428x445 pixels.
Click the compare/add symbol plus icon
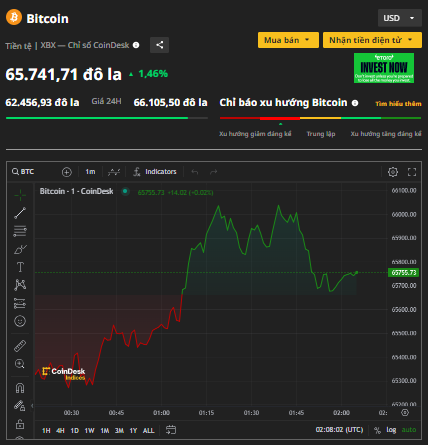click(x=67, y=172)
